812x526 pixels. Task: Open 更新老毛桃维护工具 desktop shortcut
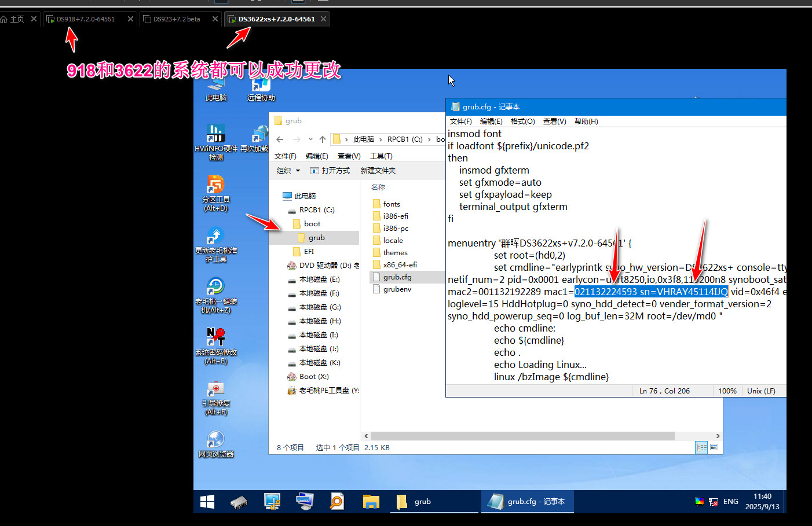pos(216,244)
